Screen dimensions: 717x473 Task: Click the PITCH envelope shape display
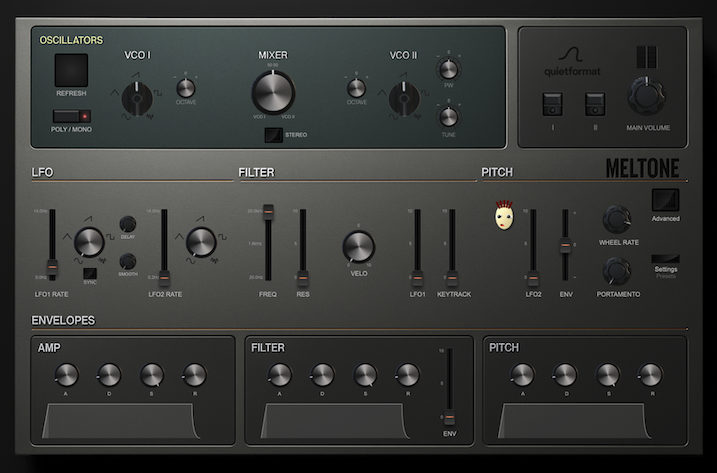(573, 421)
